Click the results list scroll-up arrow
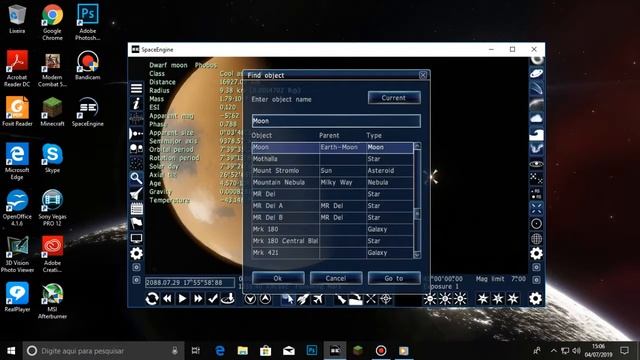 pyautogui.click(x=417, y=146)
